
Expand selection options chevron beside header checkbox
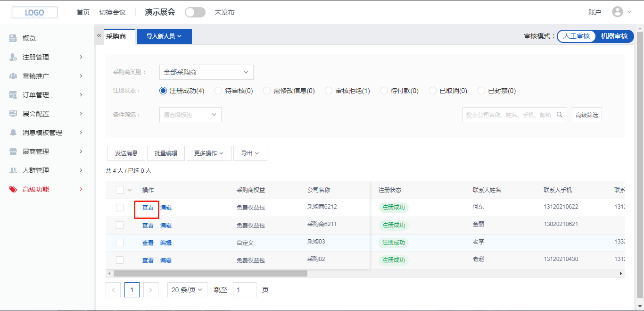[130, 190]
